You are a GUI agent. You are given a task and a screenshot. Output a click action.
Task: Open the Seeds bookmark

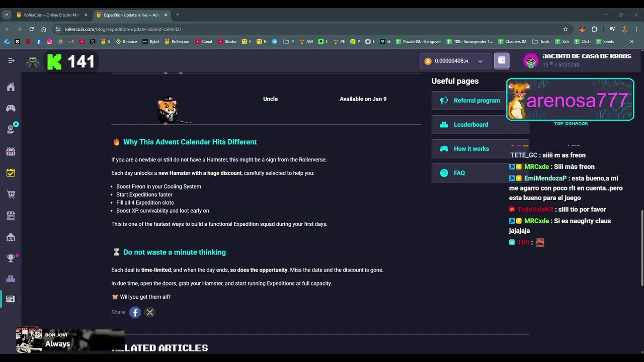(x=605, y=41)
